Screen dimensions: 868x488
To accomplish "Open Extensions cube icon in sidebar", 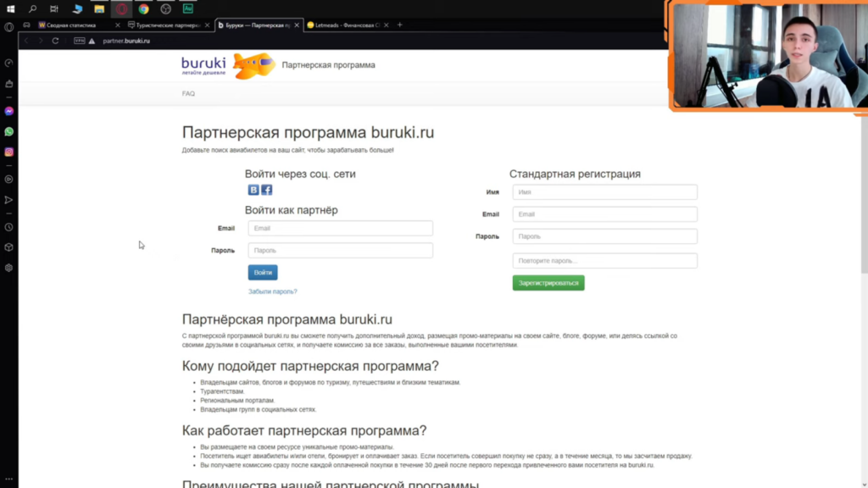I will point(8,247).
